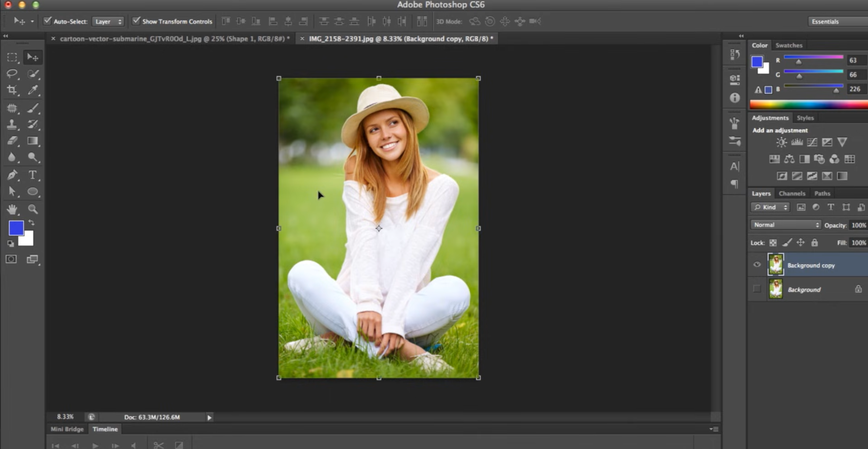Select the Rectangular Marquee tool

12,57
